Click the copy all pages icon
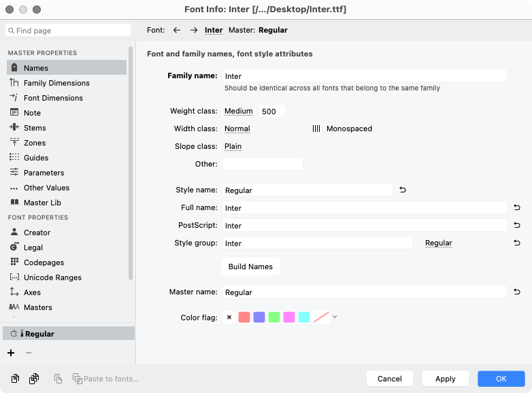The height and width of the screenshot is (393, 532). [34, 379]
